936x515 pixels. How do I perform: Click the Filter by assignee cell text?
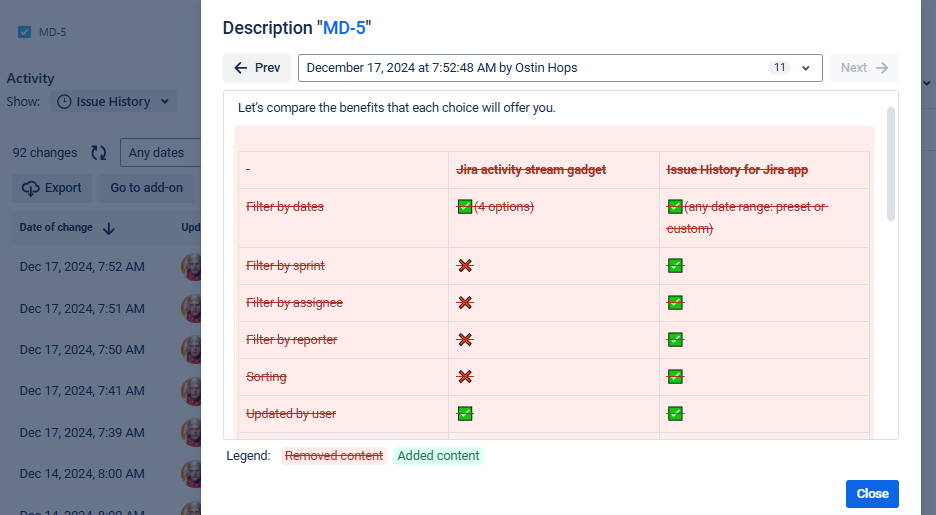click(294, 303)
